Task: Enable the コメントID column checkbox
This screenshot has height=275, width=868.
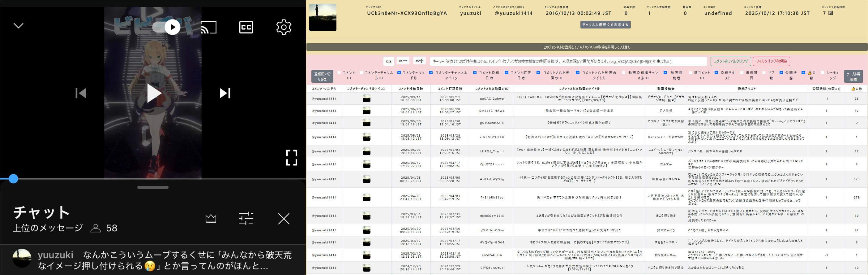Action: pos(339,73)
